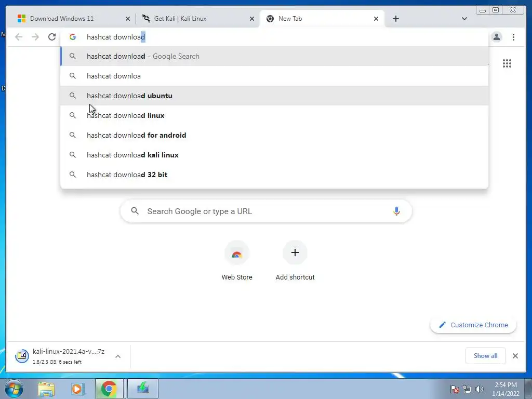
Task: Click the forward navigation arrow
Action: (35, 37)
